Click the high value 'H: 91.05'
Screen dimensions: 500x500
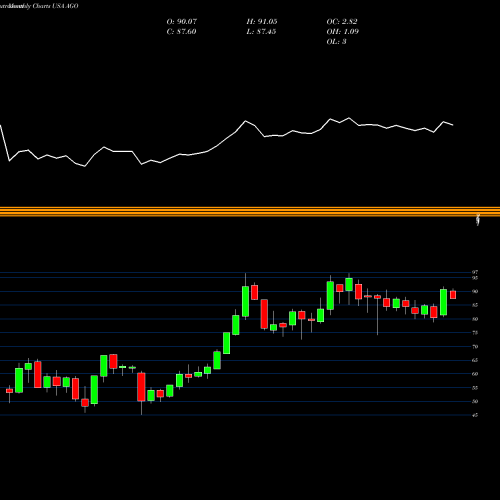point(262,22)
